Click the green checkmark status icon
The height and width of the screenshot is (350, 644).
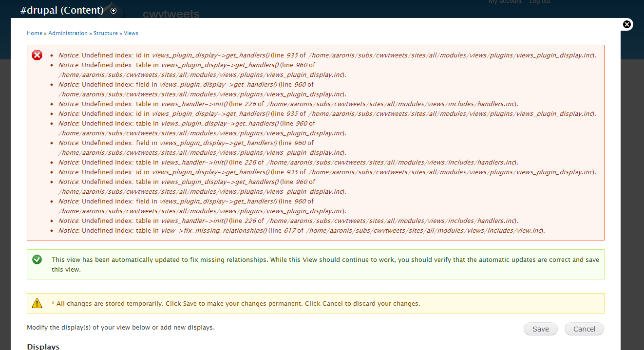click(x=37, y=259)
